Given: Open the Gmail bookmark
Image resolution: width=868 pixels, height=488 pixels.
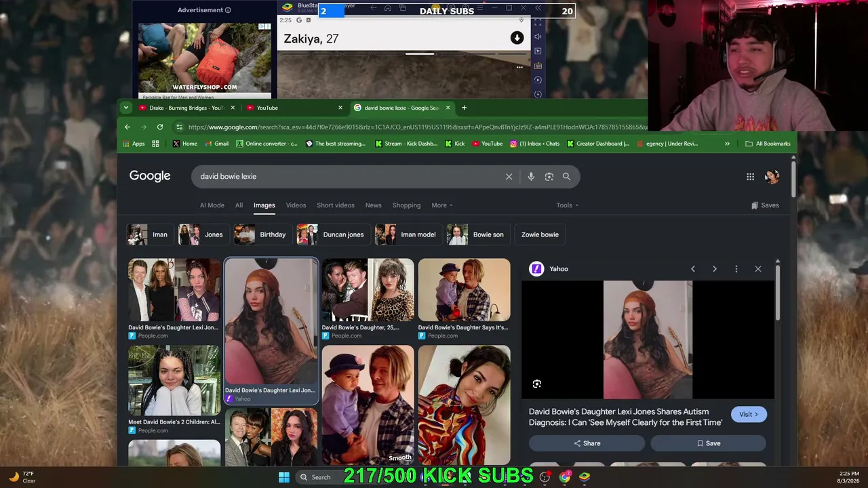Looking at the screenshot, I should pos(217,144).
